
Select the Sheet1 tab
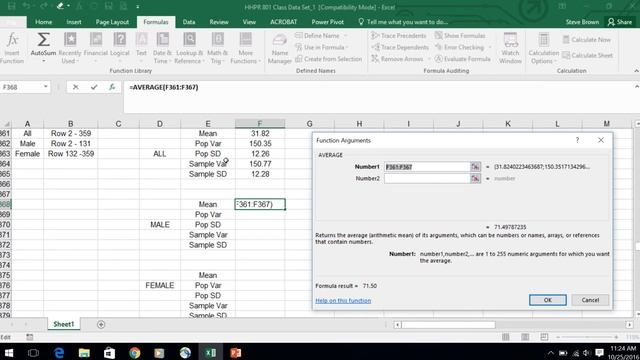pyautogui.click(x=64, y=324)
